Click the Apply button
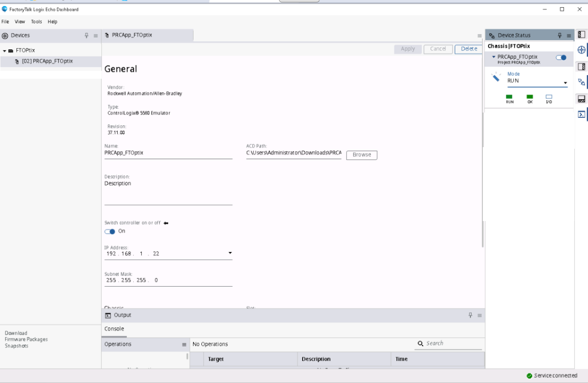 click(408, 49)
